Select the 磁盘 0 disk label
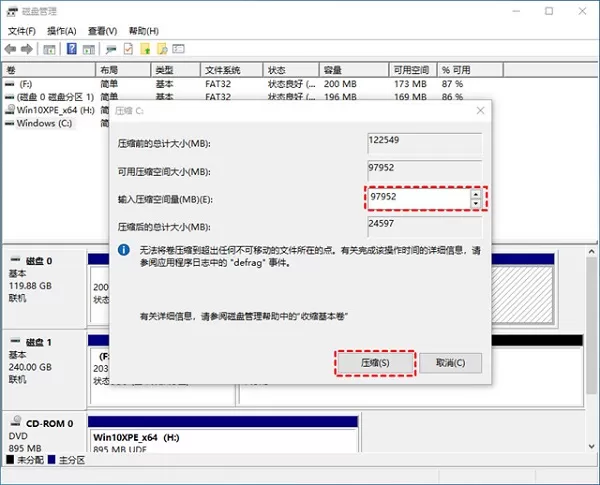 point(39,261)
